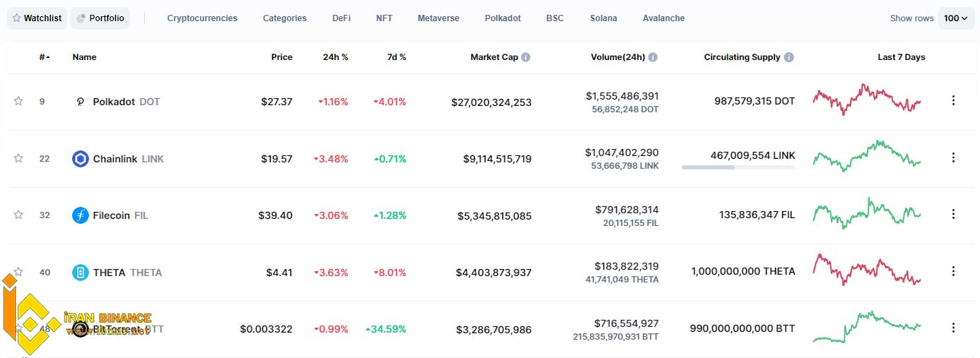980x358 pixels.
Task: Star Chainlink to add to watchlist
Action: [18, 158]
